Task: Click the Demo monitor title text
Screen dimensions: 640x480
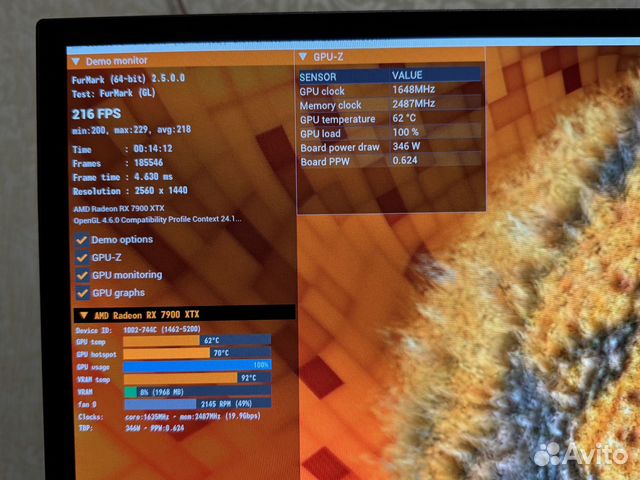Action: click(117, 61)
